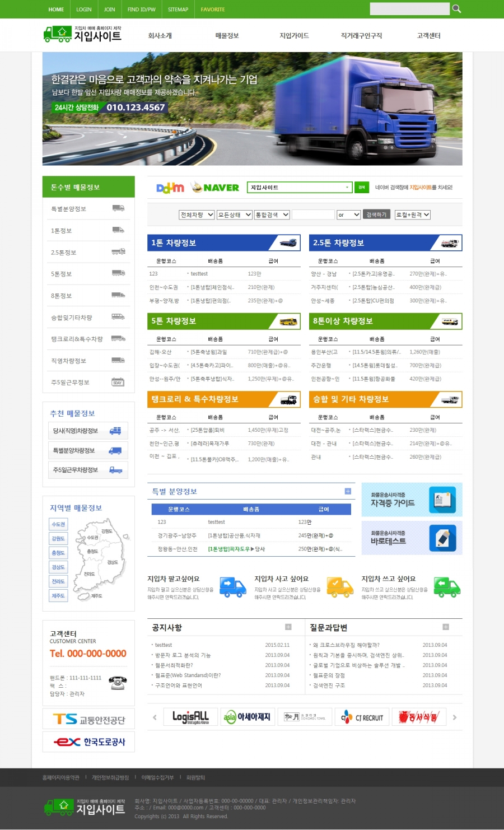
Task: Click the 검색하기 search button
Action: pyautogui.click(x=376, y=215)
